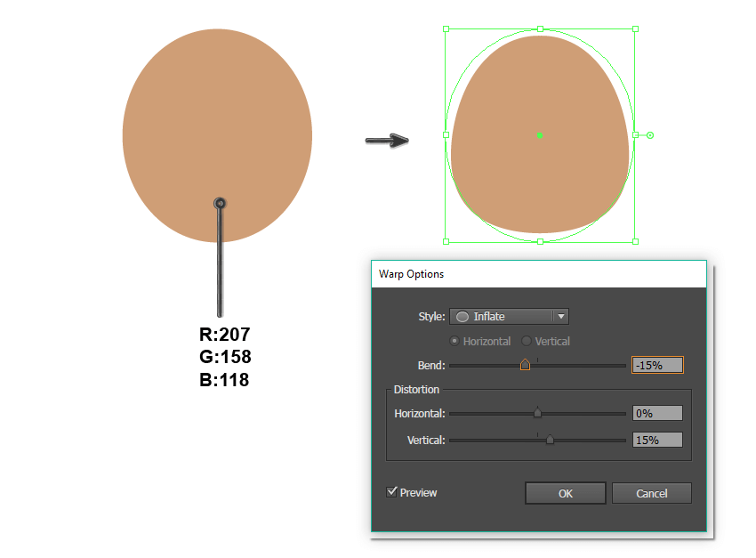Click the bottom-left bounding box handle

tap(446, 241)
